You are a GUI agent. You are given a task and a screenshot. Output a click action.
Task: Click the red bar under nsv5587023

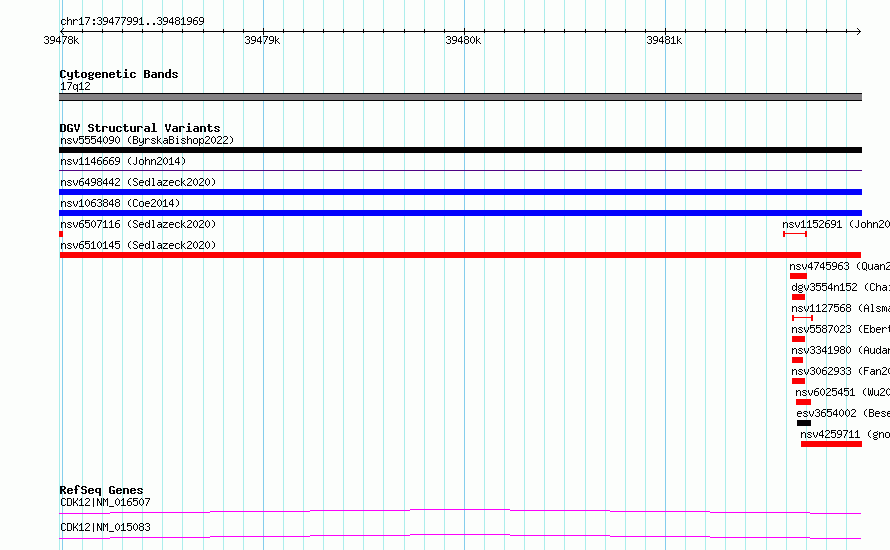(x=798, y=339)
